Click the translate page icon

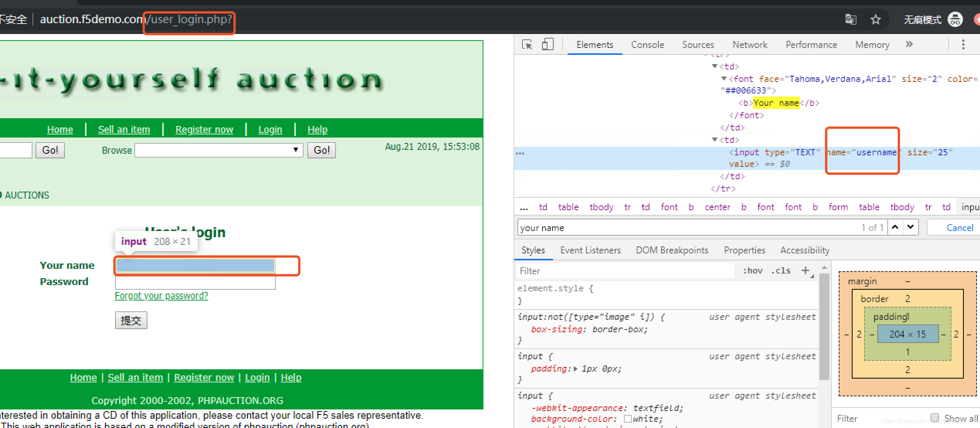[851, 20]
